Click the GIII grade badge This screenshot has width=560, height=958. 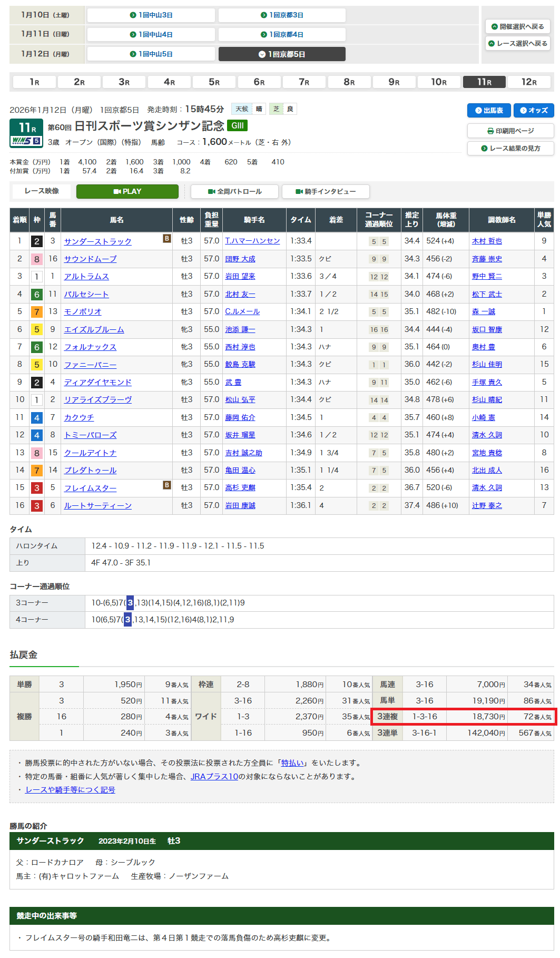pos(237,125)
